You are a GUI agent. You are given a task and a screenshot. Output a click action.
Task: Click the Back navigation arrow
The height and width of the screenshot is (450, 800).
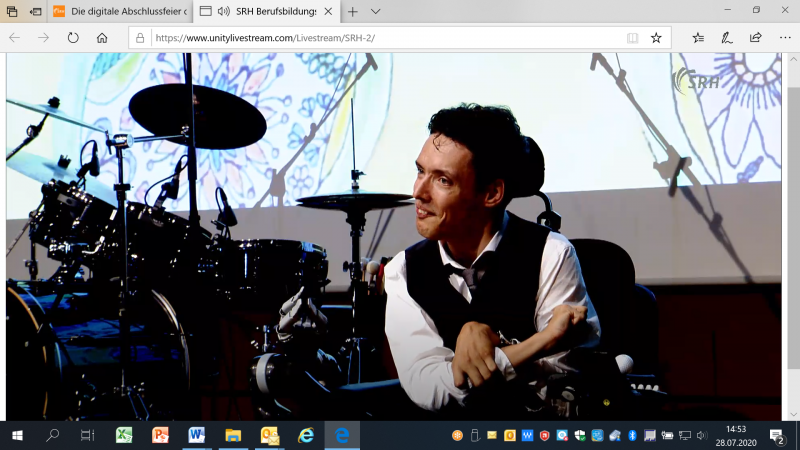pyautogui.click(x=14, y=37)
